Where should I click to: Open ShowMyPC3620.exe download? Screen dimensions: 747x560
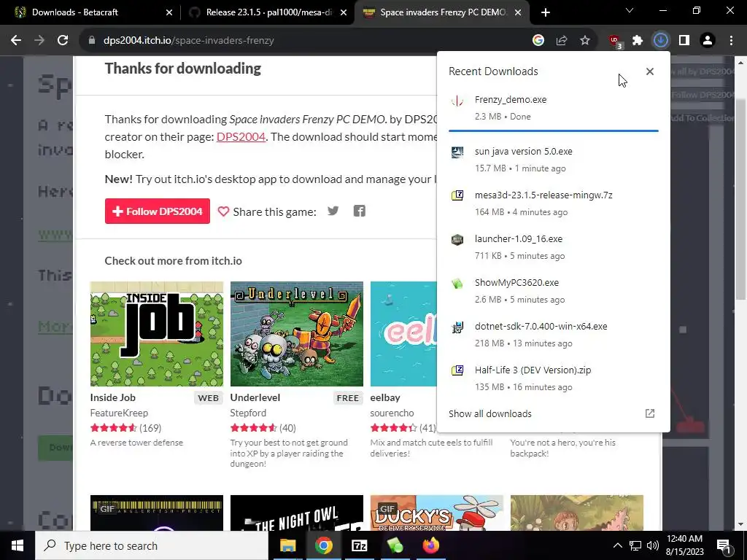click(x=553, y=291)
